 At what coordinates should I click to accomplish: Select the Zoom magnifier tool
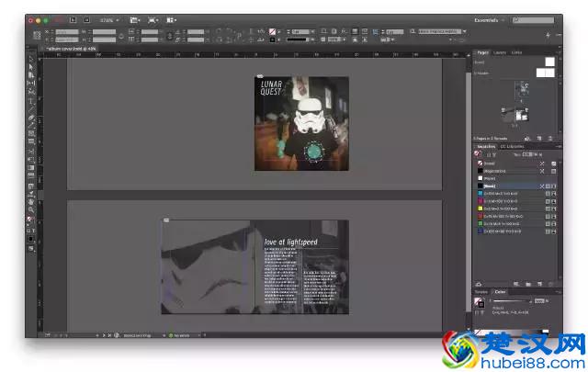pos(30,209)
